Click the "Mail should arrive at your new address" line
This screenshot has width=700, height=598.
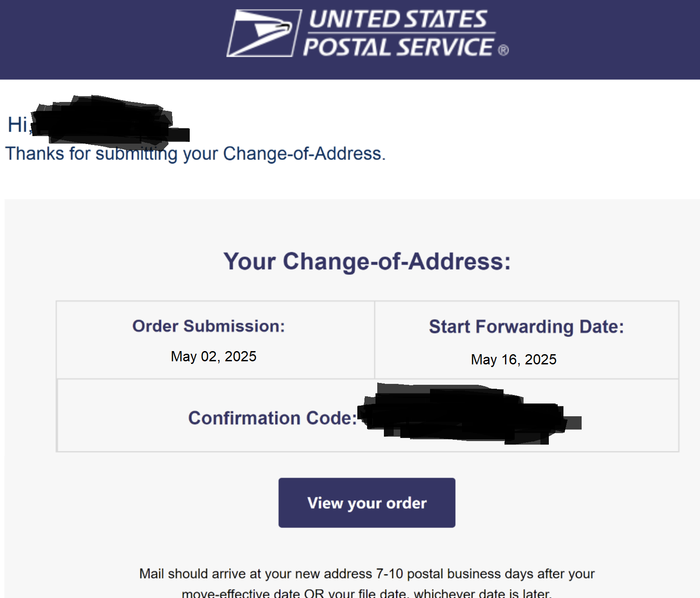[367, 574]
